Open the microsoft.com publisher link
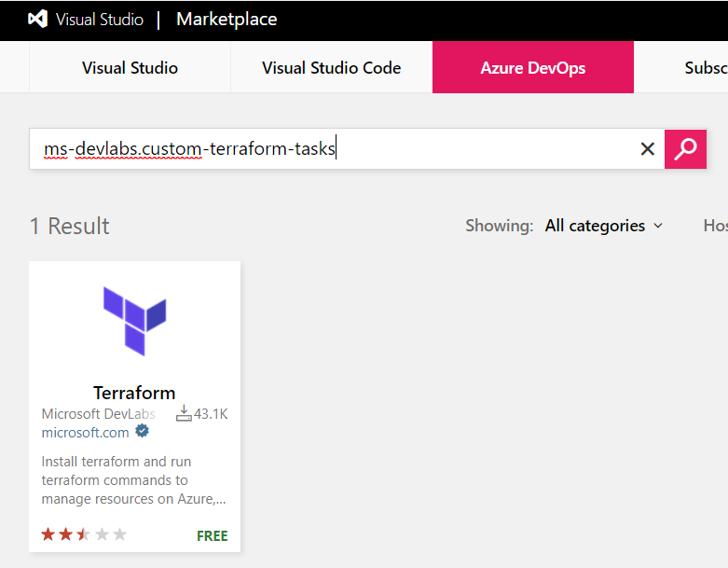This screenshot has width=728, height=568. point(86,433)
